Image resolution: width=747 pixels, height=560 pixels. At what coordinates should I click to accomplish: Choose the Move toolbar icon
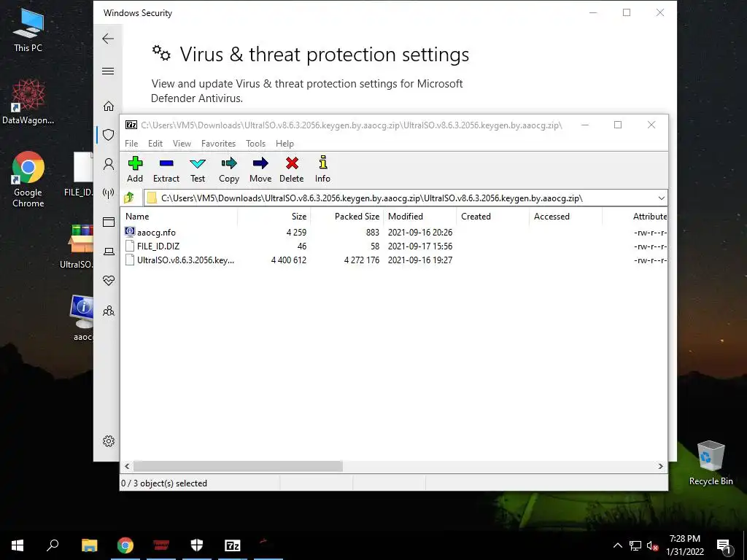pos(260,169)
